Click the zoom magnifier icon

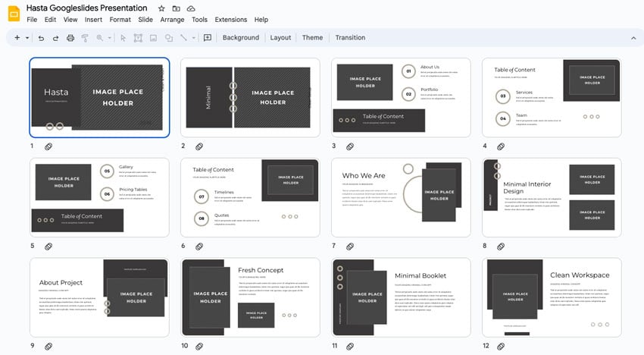point(99,38)
